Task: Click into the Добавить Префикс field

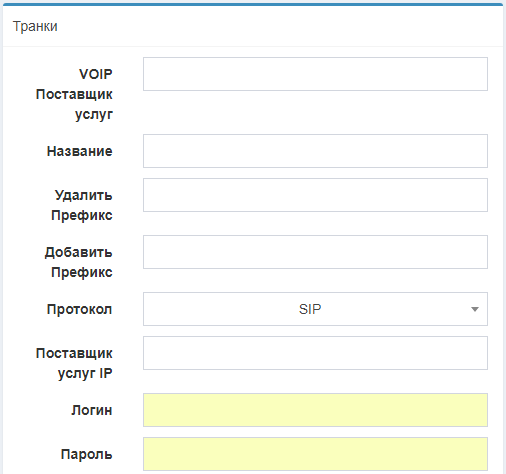Action: (315, 252)
